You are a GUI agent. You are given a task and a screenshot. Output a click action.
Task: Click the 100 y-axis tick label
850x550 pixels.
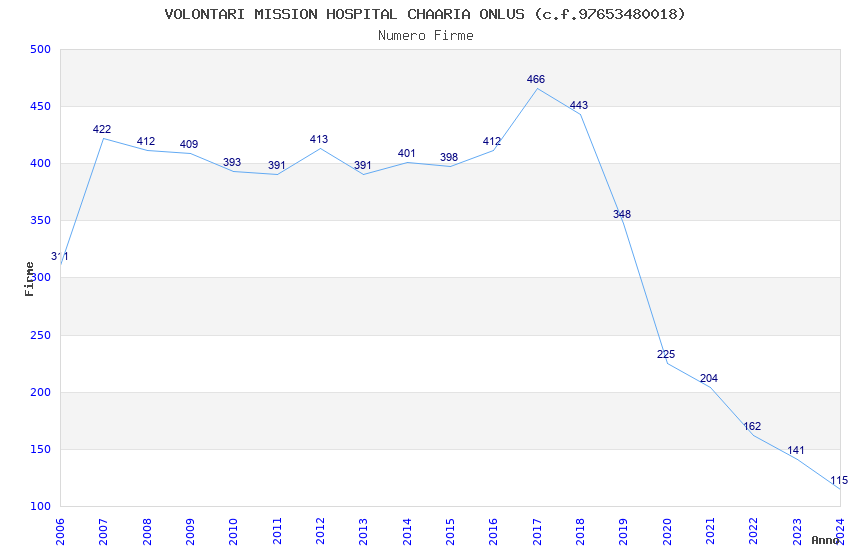[40, 506]
